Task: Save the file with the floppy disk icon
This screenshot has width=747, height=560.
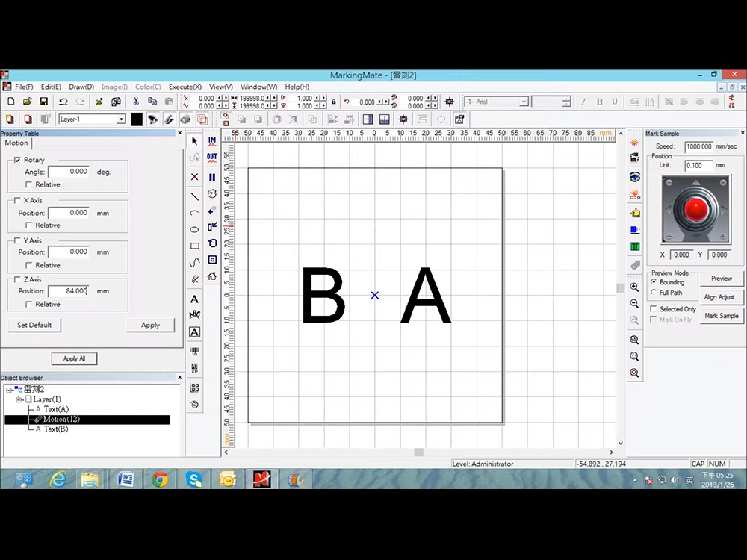Action: [43, 102]
